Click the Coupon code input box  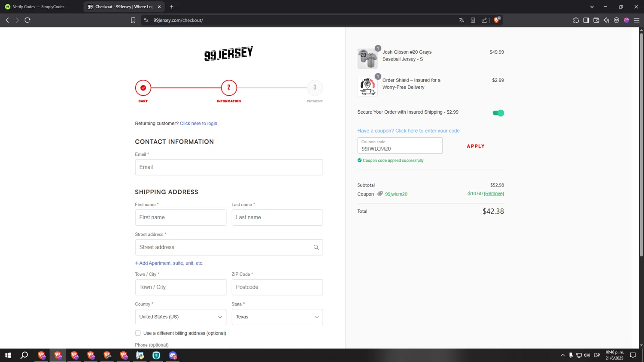pos(400,145)
